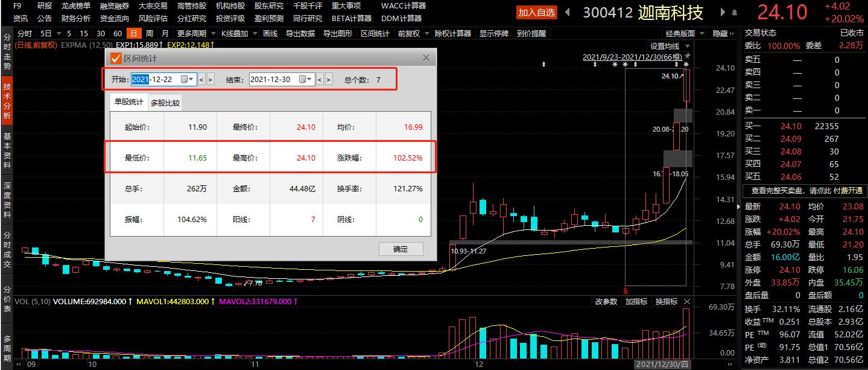The width and height of the screenshot is (868, 370).
Task: Toggle 显示停牌 display option
Action: click(493, 34)
